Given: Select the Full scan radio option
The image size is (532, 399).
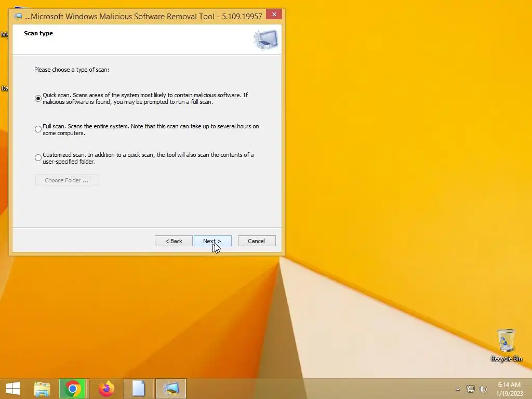Looking at the screenshot, I should coord(38,129).
